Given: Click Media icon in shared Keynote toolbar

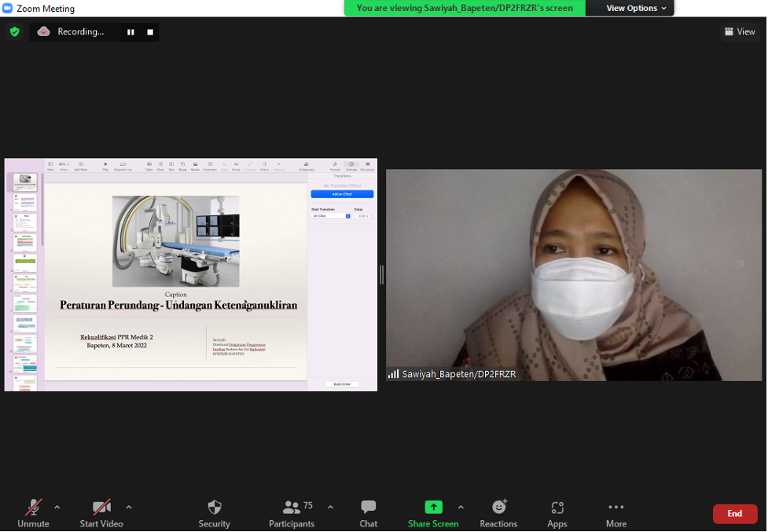Looking at the screenshot, I should [x=195, y=166].
